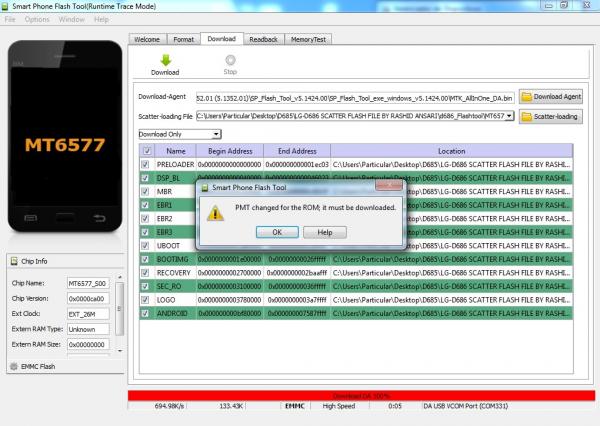Toggle the select-all checkbox in Name header
Viewport: 600px width, 426px height.
point(147,151)
